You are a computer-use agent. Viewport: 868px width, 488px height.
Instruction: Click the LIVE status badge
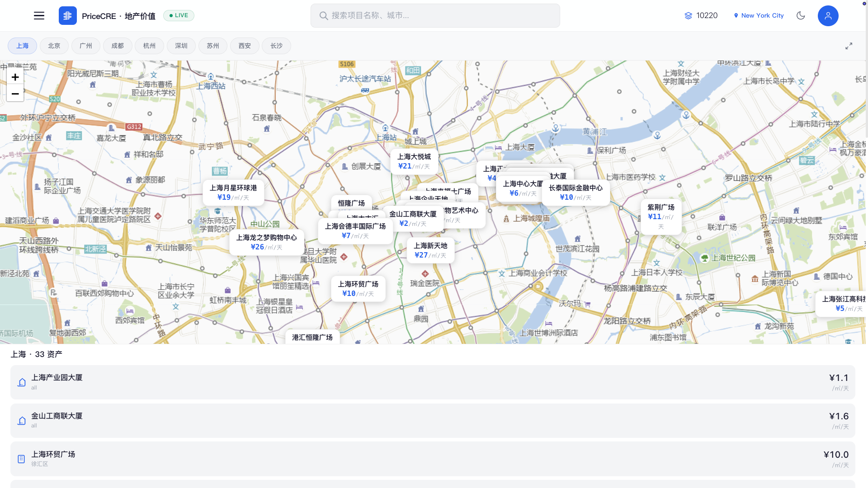pyautogui.click(x=179, y=16)
